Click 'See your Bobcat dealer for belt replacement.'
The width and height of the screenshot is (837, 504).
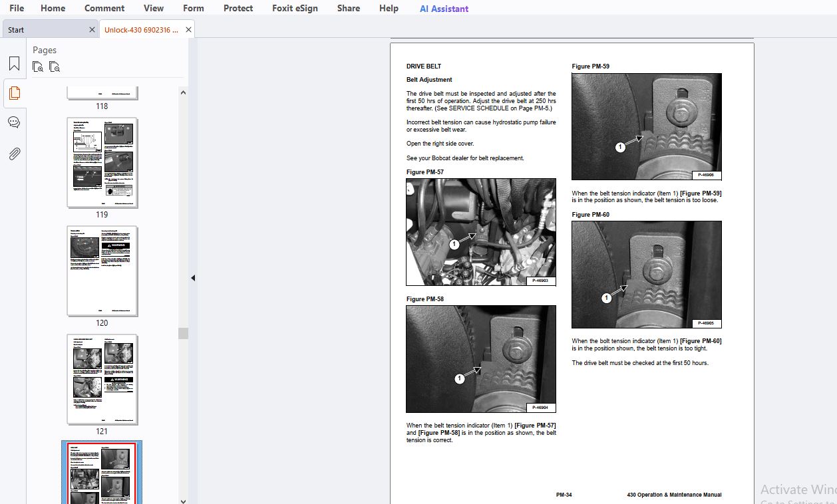pyautogui.click(x=466, y=158)
